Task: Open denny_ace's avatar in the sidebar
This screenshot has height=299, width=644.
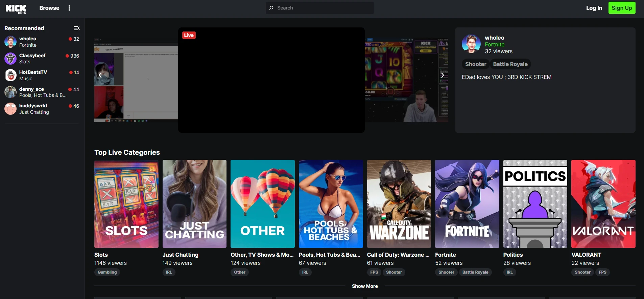Action: pos(10,92)
